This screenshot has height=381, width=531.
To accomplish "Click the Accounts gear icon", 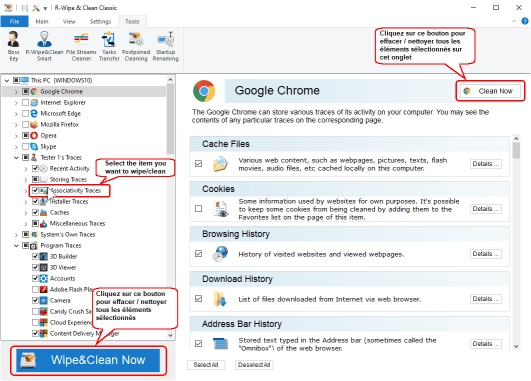I will click(x=43, y=278).
